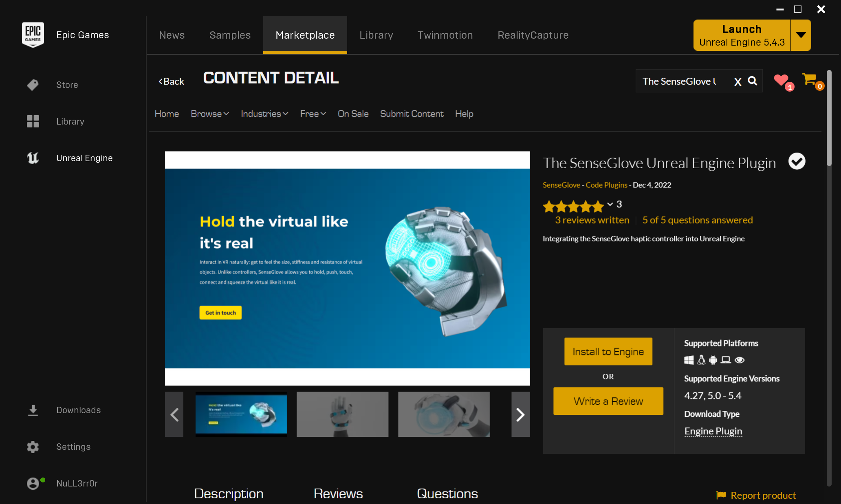Viewport: 841px width, 504px height.
Task: Click Write a Review button
Action: coord(608,401)
